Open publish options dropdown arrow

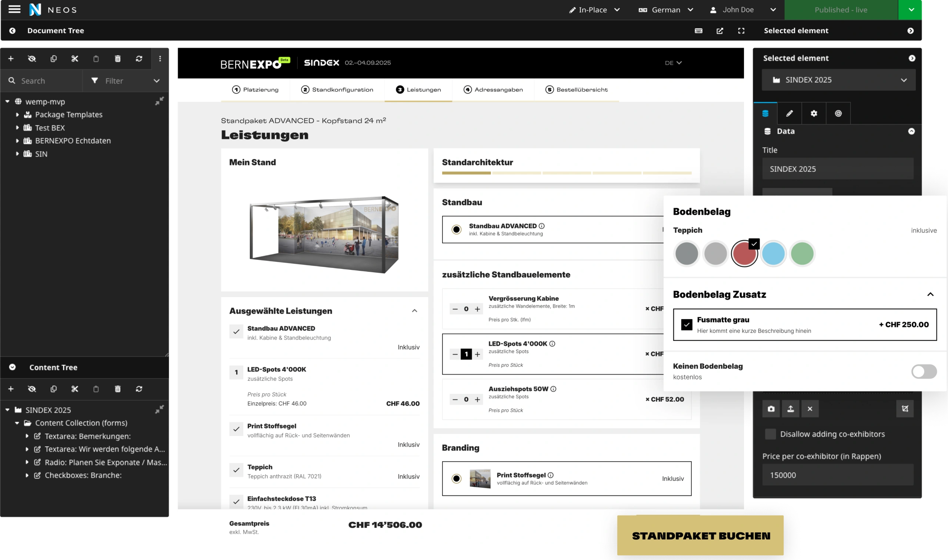911,10
